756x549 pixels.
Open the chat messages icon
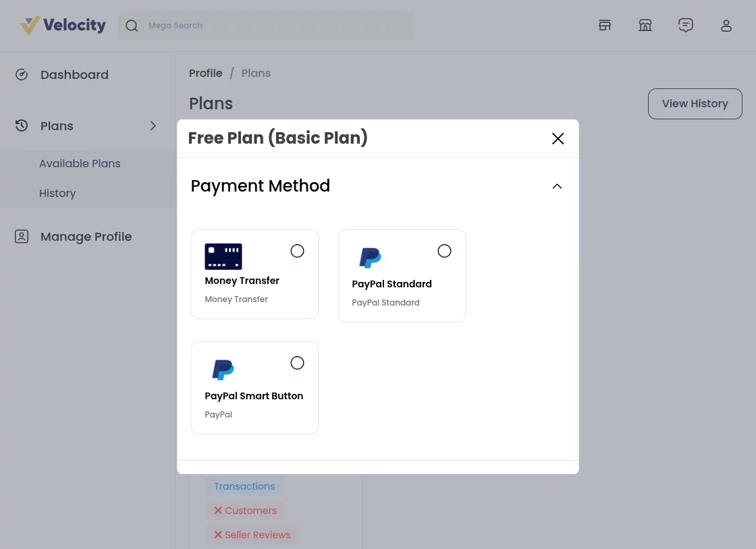[x=686, y=25]
